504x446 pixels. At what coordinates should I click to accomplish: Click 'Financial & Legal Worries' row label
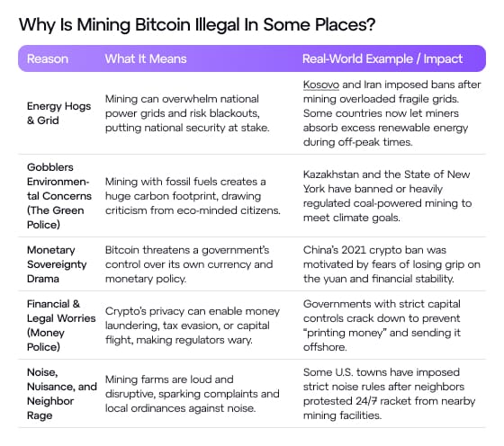[61, 325]
